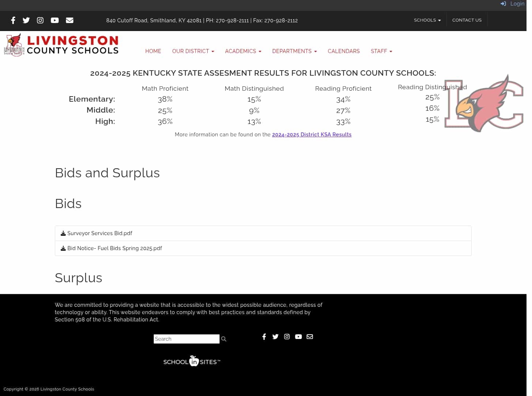Select the Middle Math Distinguished 9% value
This screenshot has width=532, height=396.
254,110
